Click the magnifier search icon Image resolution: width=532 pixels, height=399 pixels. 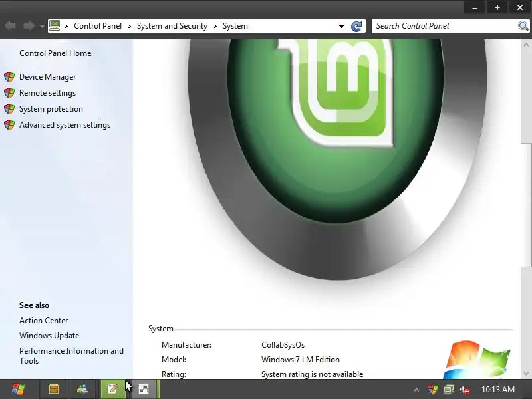(x=523, y=26)
